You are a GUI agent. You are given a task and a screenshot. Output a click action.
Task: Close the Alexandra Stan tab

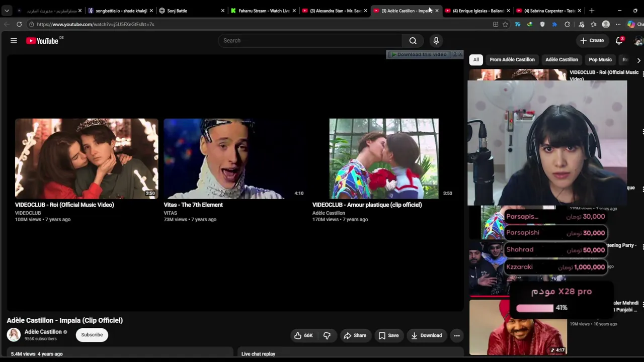point(365,11)
